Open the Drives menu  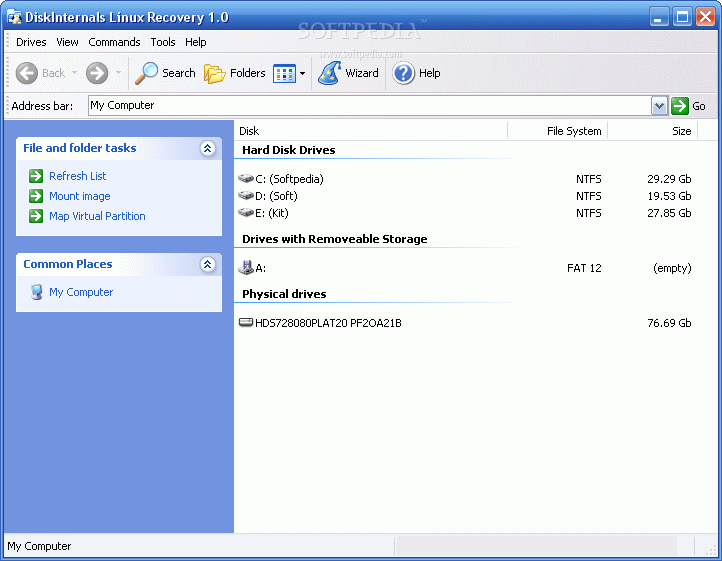click(31, 42)
